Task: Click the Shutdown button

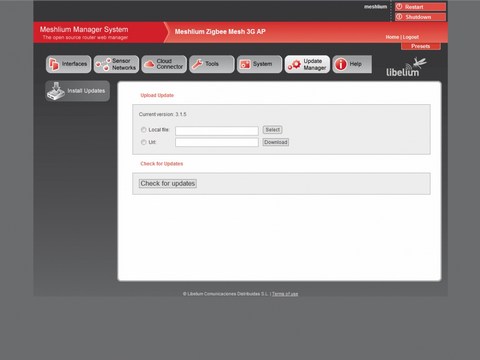Action: [x=420, y=17]
